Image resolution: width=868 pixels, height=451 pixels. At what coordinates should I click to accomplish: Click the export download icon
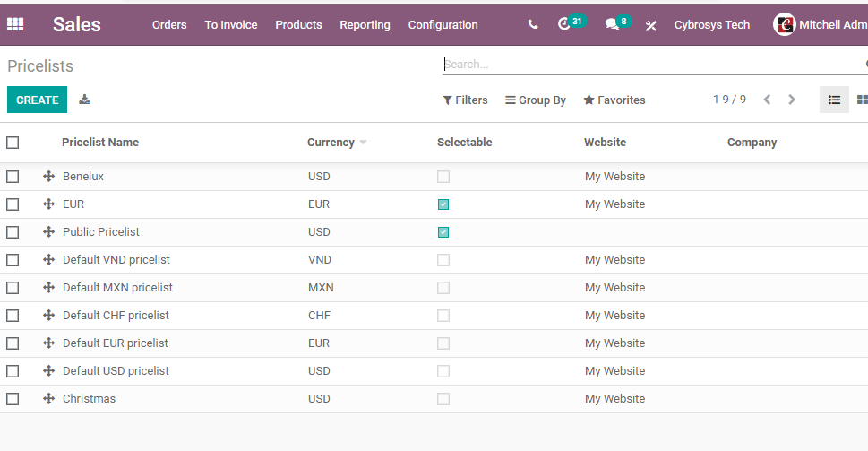coord(84,100)
